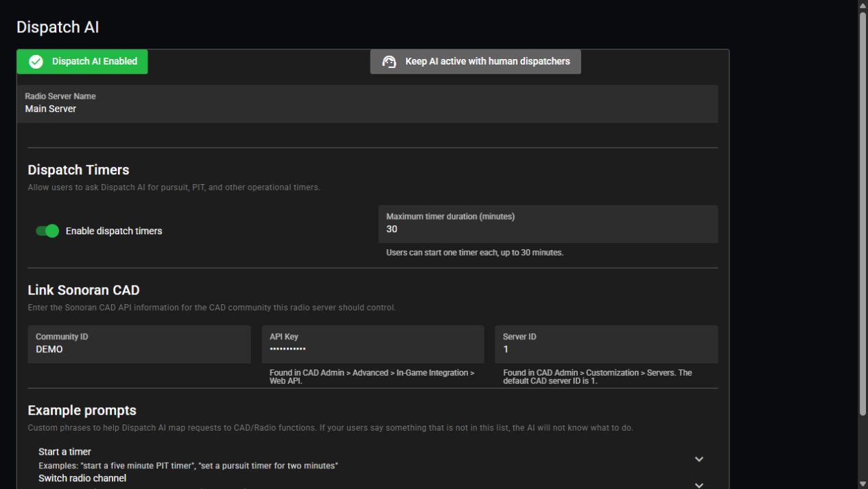Select the API Key password field

(x=373, y=344)
